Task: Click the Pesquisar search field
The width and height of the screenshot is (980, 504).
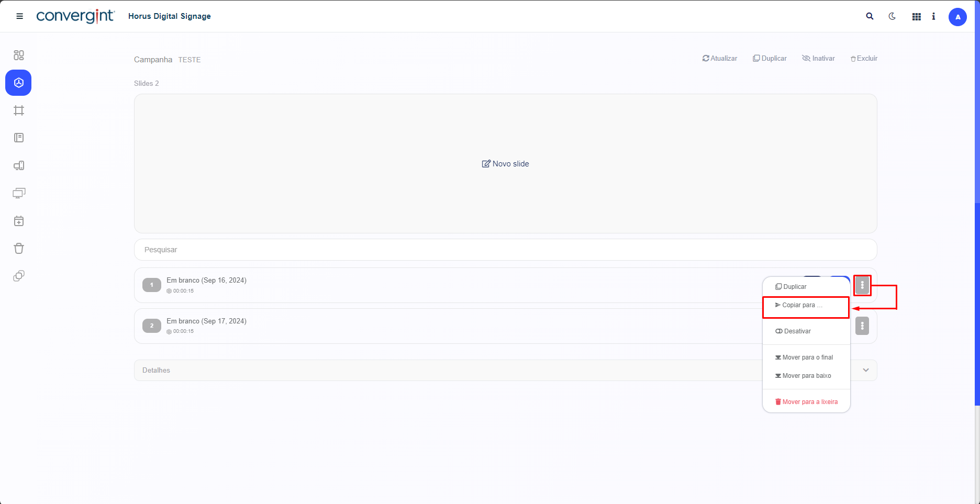Action: (x=505, y=250)
